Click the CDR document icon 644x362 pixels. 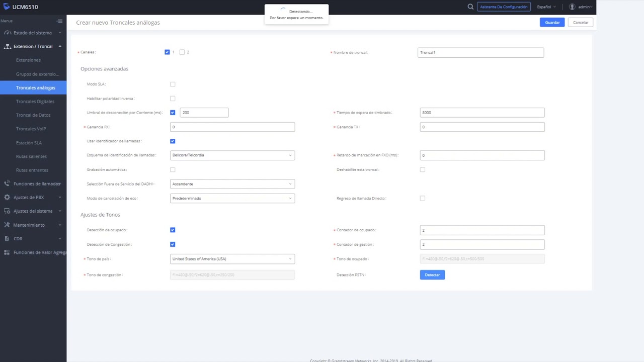7,239
